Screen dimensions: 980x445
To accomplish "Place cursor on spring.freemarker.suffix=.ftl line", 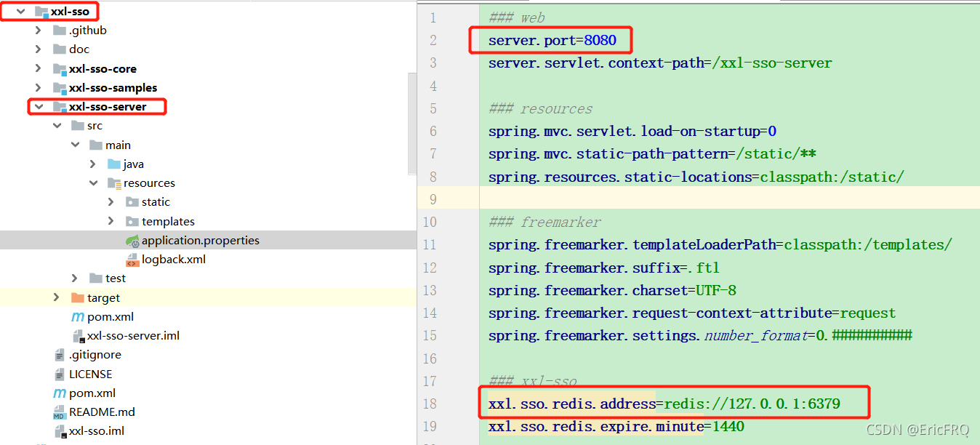I will 604,268.
